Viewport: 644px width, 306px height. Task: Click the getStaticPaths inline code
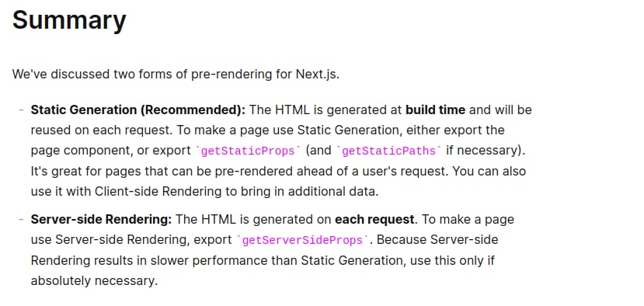coord(389,151)
